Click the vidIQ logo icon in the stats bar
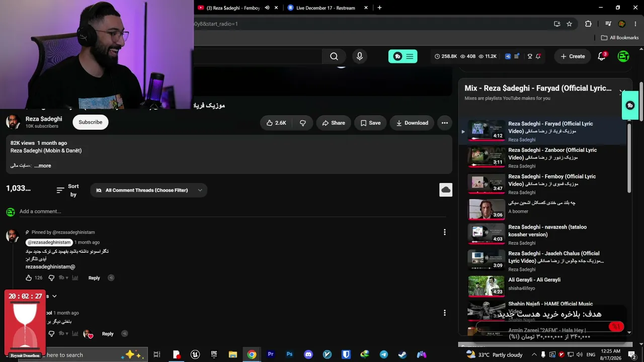 508,56
